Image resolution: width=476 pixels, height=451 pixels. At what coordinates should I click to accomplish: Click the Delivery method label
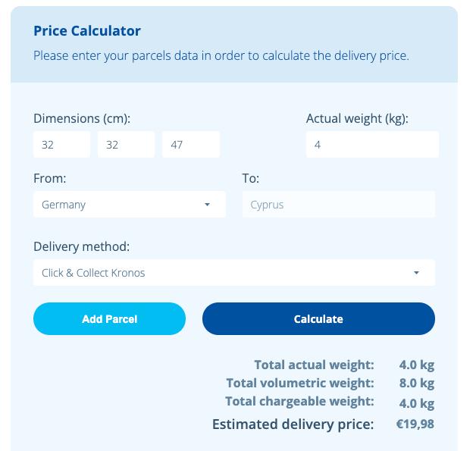[81, 246]
